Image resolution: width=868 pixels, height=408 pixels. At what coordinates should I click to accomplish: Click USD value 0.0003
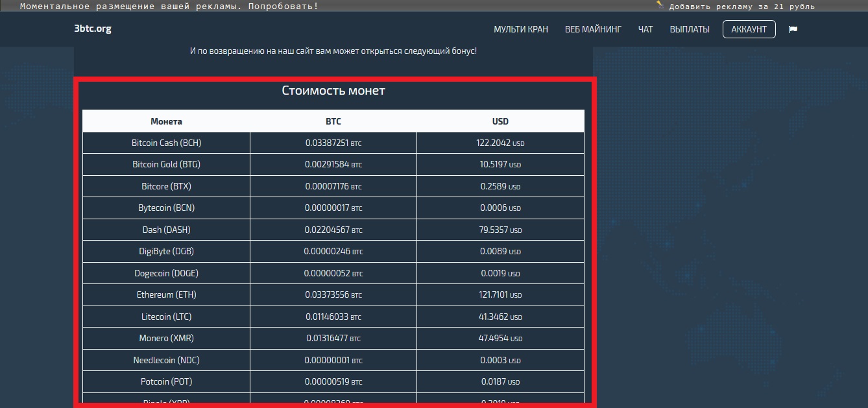[500, 360]
